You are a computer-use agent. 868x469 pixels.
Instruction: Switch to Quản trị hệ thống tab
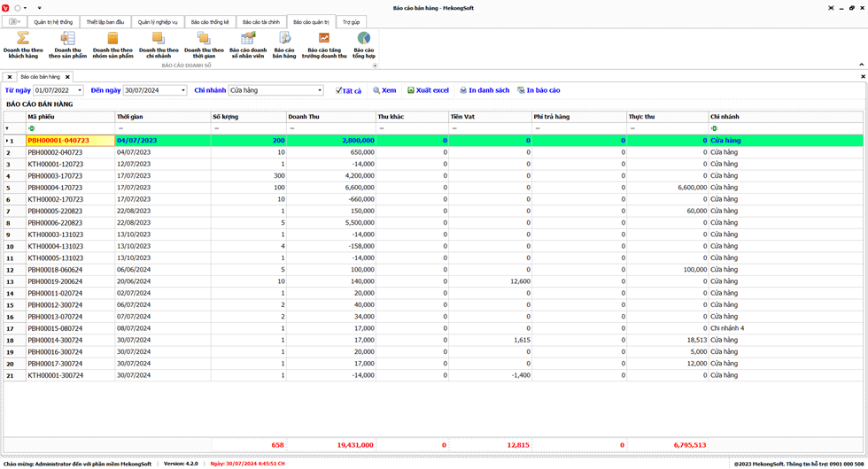(53, 22)
